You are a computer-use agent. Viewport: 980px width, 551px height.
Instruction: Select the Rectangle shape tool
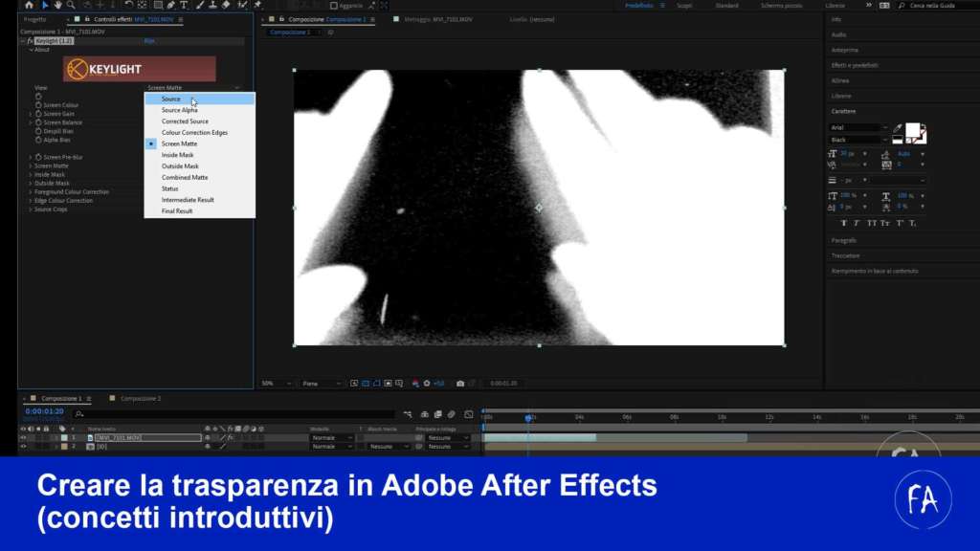pos(158,5)
